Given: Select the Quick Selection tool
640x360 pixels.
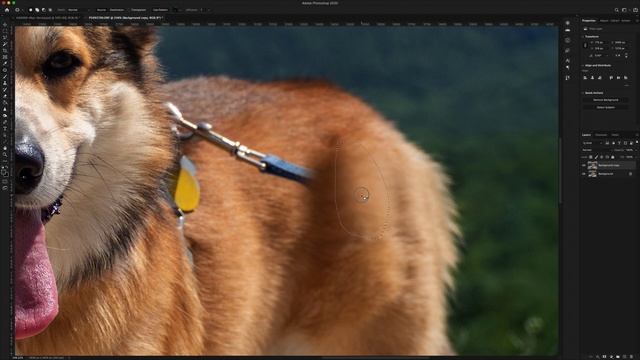Looking at the screenshot, I should click(x=5, y=44).
